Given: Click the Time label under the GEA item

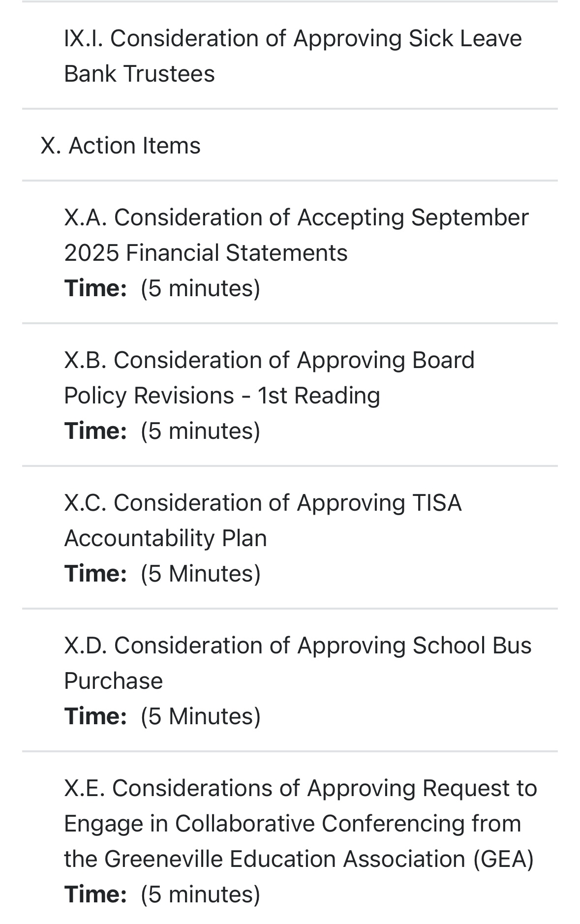Looking at the screenshot, I should (x=95, y=894).
